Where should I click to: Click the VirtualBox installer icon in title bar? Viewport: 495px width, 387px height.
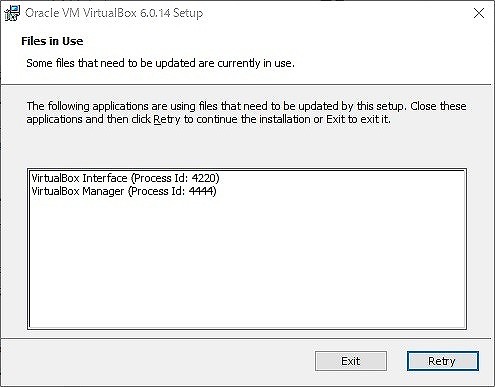click(12, 13)
